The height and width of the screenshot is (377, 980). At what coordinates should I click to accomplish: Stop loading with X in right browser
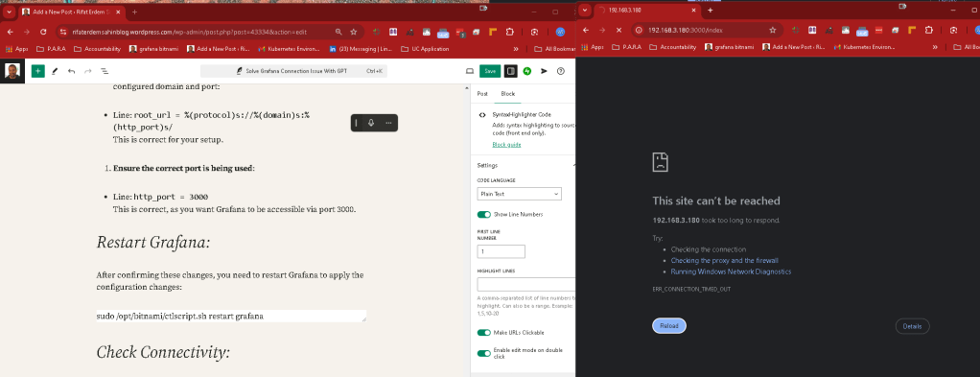point(618,30)
